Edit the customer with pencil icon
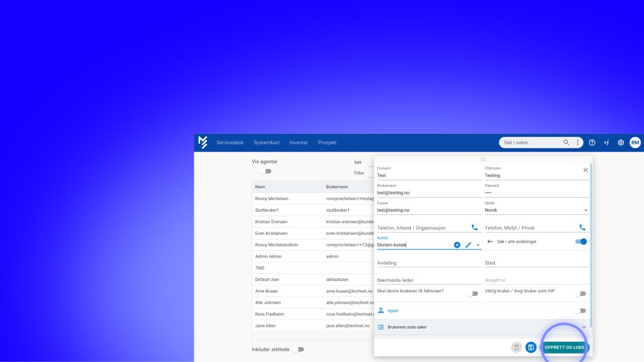The image size is (644, 362). point(468,244)
